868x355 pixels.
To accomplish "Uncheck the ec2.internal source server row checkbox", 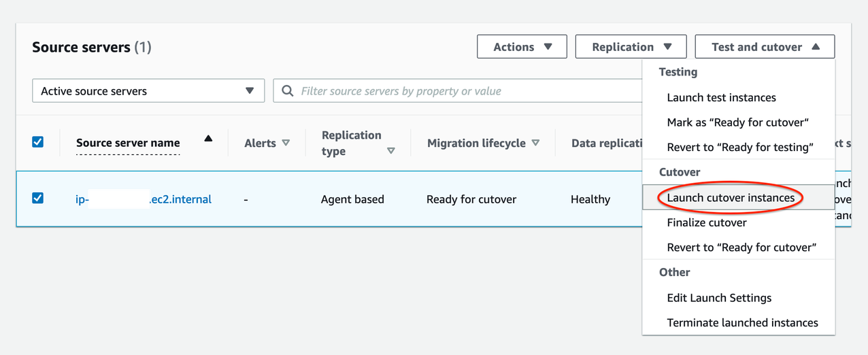I will click(x=38, y=199).
